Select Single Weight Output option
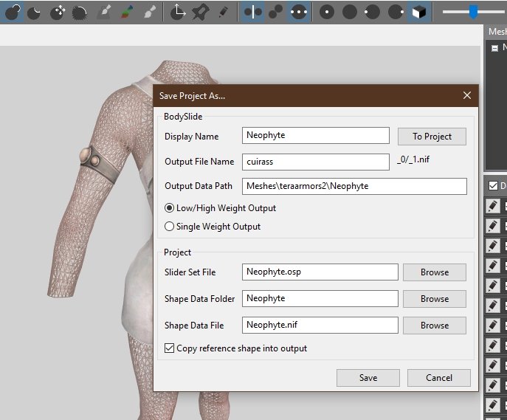 coord(170,227)
